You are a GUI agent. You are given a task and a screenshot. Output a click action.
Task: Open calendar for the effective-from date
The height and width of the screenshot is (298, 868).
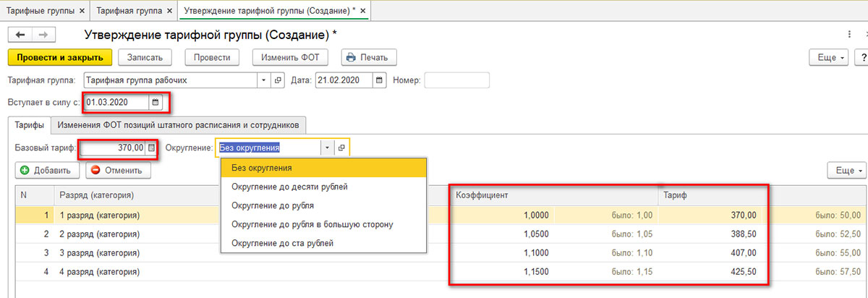coord(155,103)
